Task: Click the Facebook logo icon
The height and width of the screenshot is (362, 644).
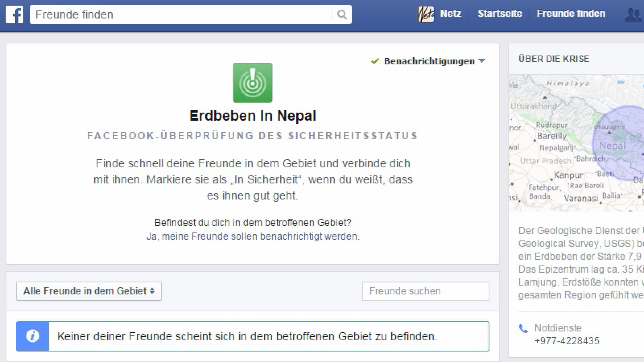Action: click(x=14, y=15)
